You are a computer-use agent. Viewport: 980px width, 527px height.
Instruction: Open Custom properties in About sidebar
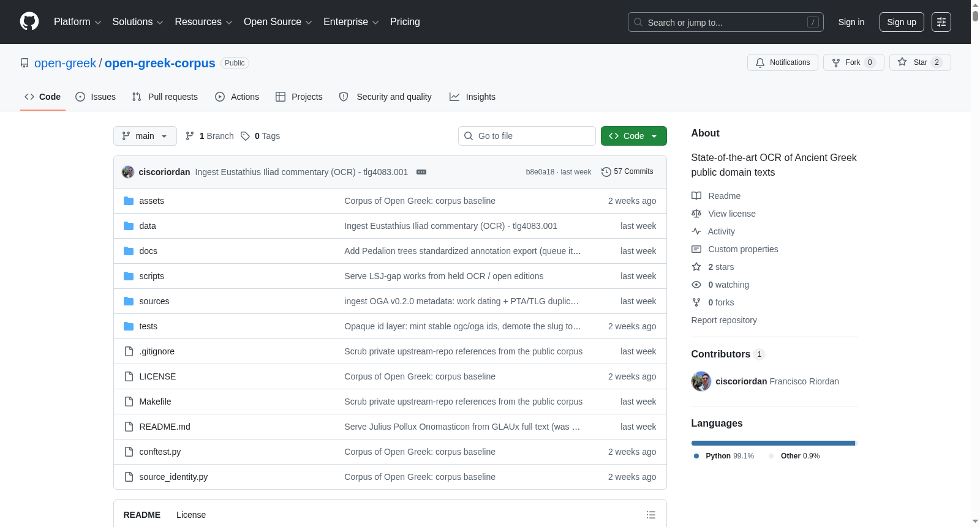click(x=735, y=249)
